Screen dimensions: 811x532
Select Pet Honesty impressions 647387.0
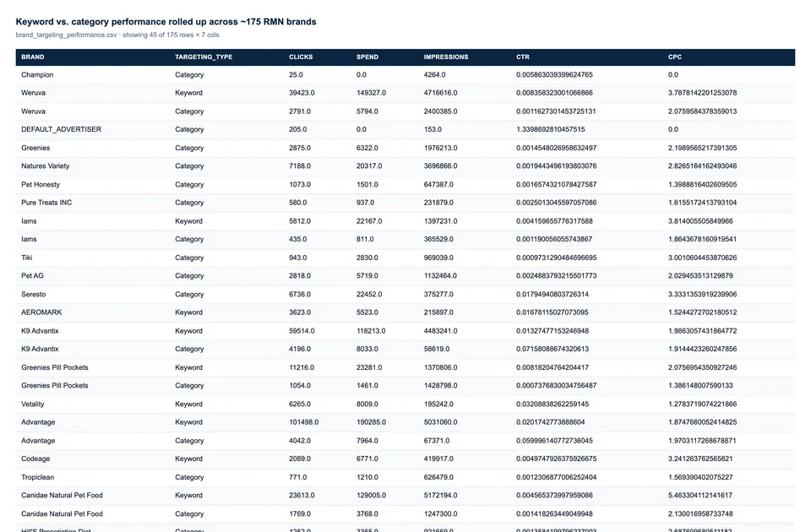438,185
